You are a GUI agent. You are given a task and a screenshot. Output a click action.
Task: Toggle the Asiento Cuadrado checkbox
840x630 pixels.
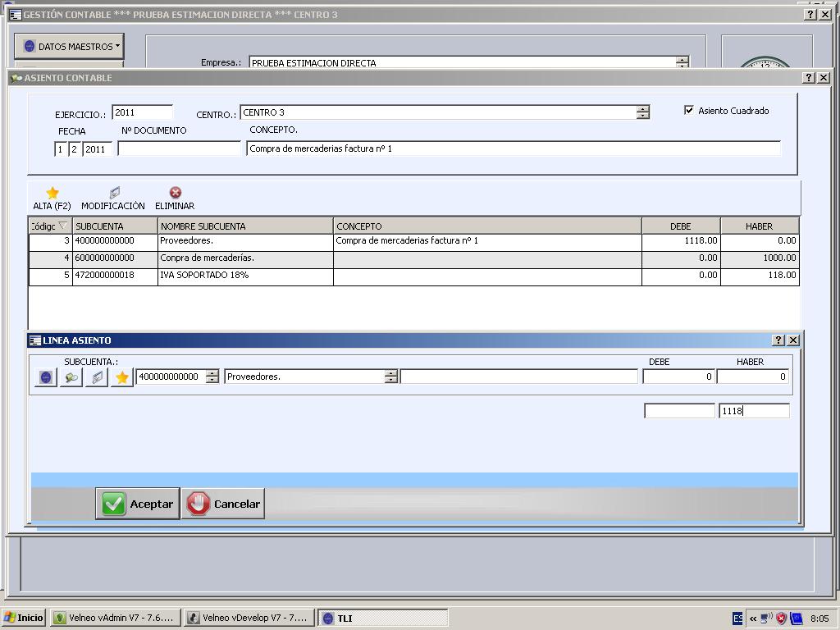(x=689, y=110)
